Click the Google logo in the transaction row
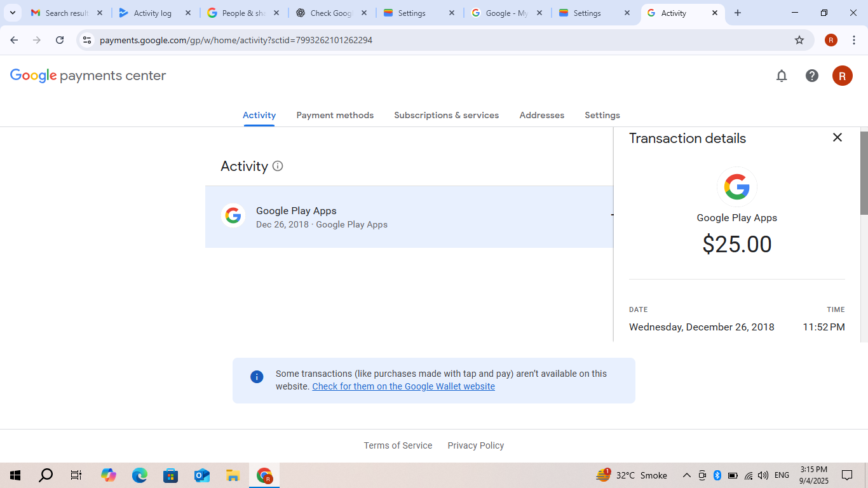Viewport: 868px width, 488px height. tap(233, 216)
